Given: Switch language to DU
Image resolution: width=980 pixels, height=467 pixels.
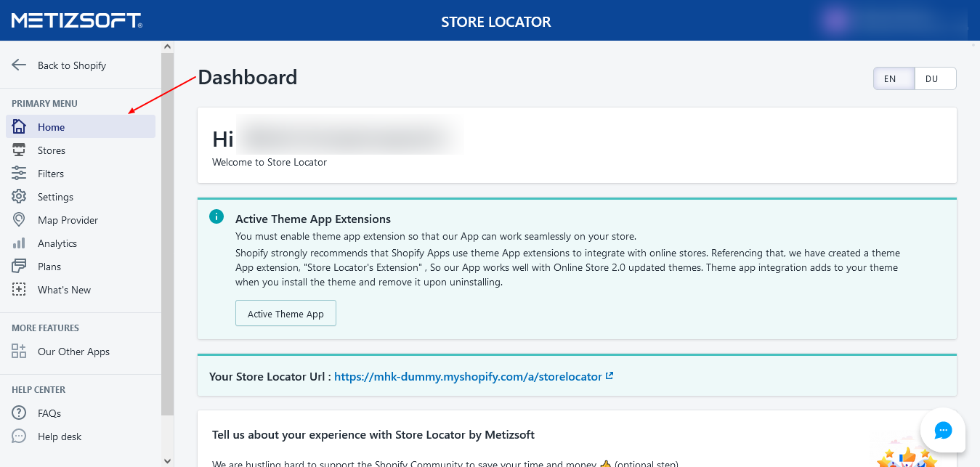Looking at the screenshot, I should [935, 78].
